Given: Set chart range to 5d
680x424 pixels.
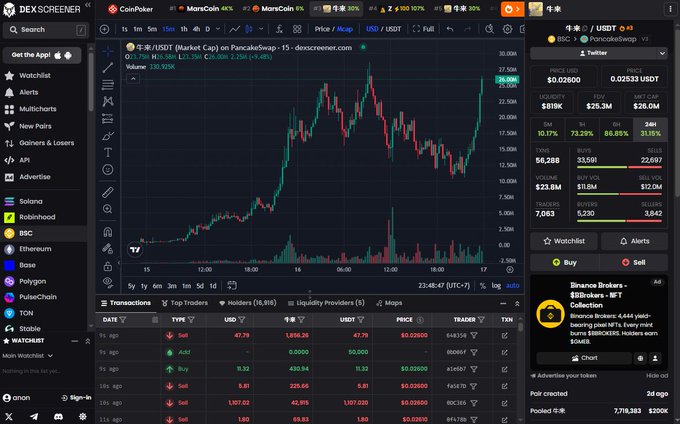Looking at the screenshot, I should pyautogui.click(x=200, y=286).
